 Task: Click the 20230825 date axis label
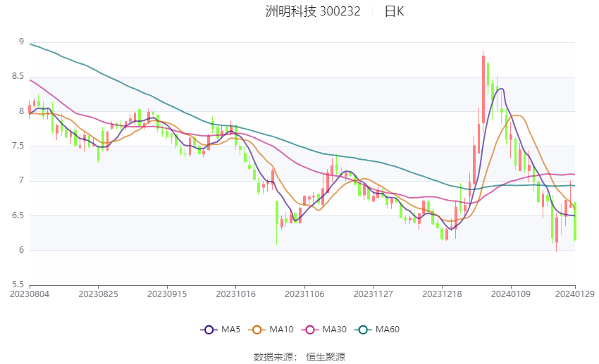point(98,294)
